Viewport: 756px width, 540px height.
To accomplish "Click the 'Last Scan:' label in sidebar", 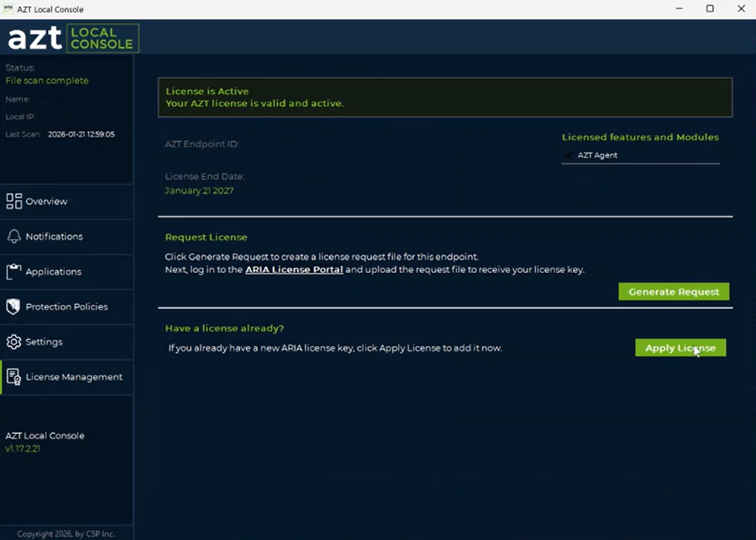I will [x=23, y=134].
